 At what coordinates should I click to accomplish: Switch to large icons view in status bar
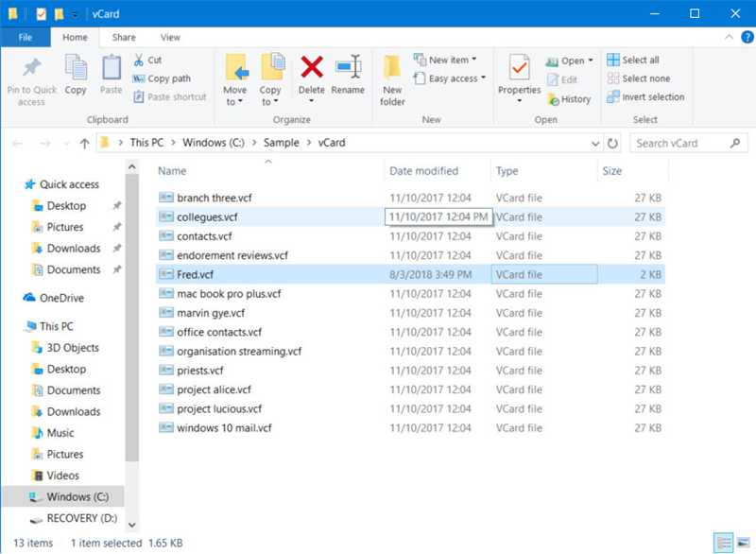744,543
